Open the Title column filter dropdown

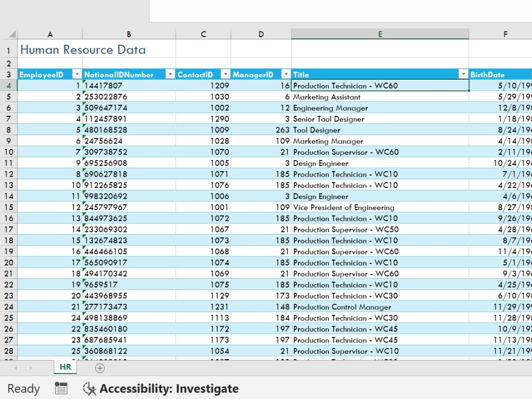click(463, 74)
